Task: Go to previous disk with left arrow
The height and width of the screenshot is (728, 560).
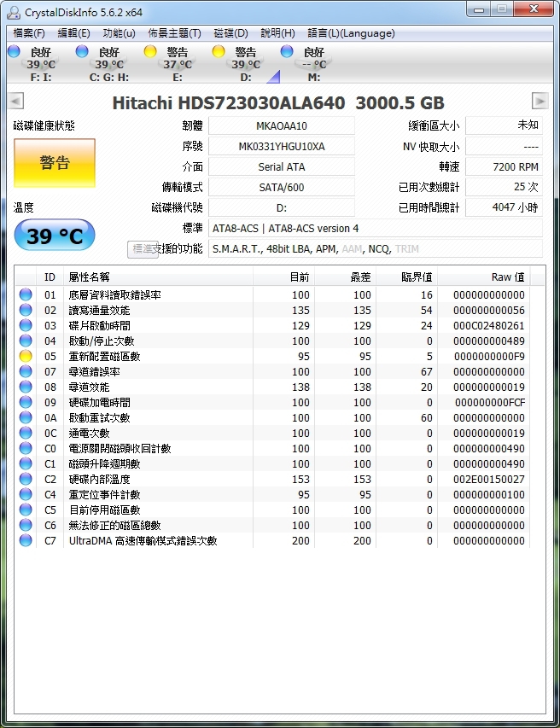Action: (x=15, y=101)
